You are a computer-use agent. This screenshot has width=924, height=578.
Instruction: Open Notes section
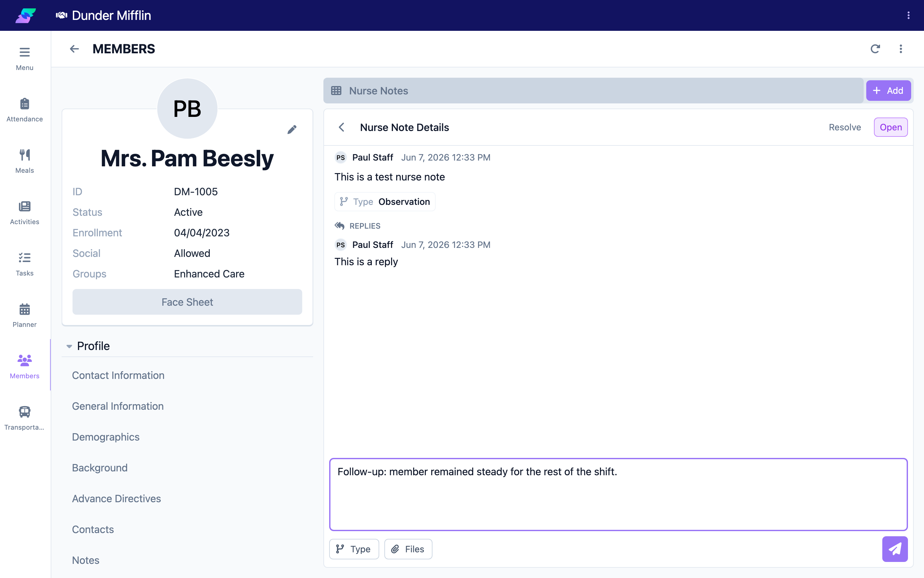click(86, 560)
